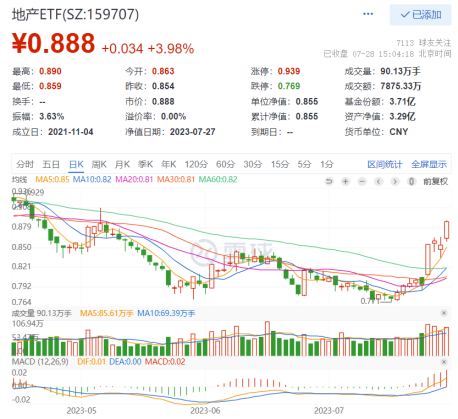Click the candlestick style icon beside 前复权
458x419 pixels.
click(x=412, y=181)
